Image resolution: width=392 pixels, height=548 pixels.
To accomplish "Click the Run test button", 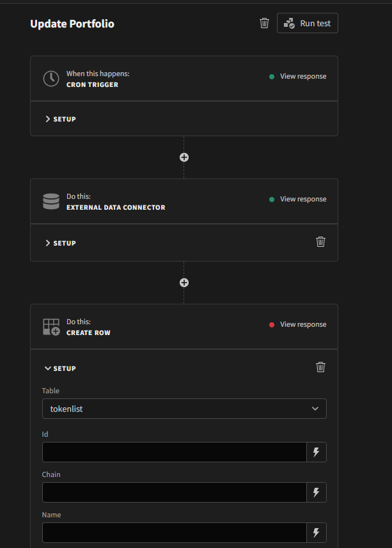I will [x=307, y=23].
